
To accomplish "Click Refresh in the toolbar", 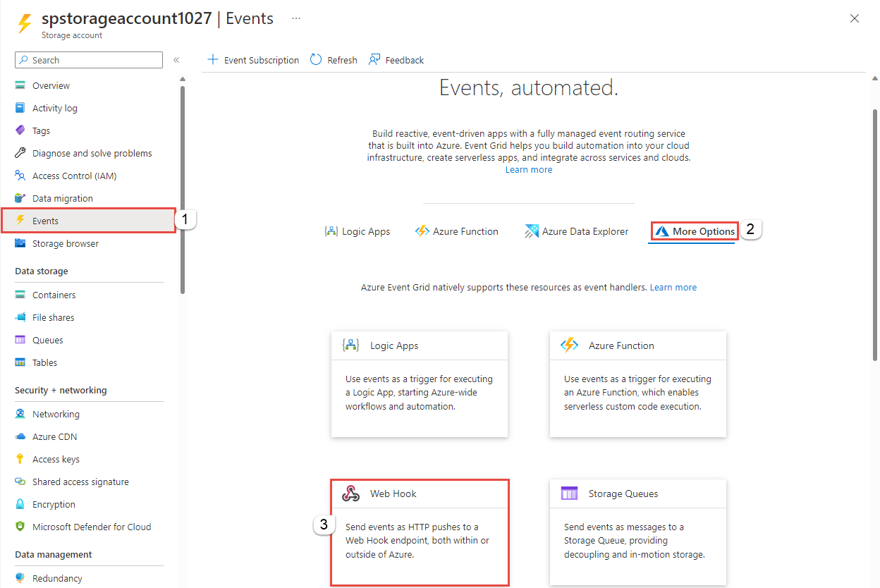I will point(334,60).
